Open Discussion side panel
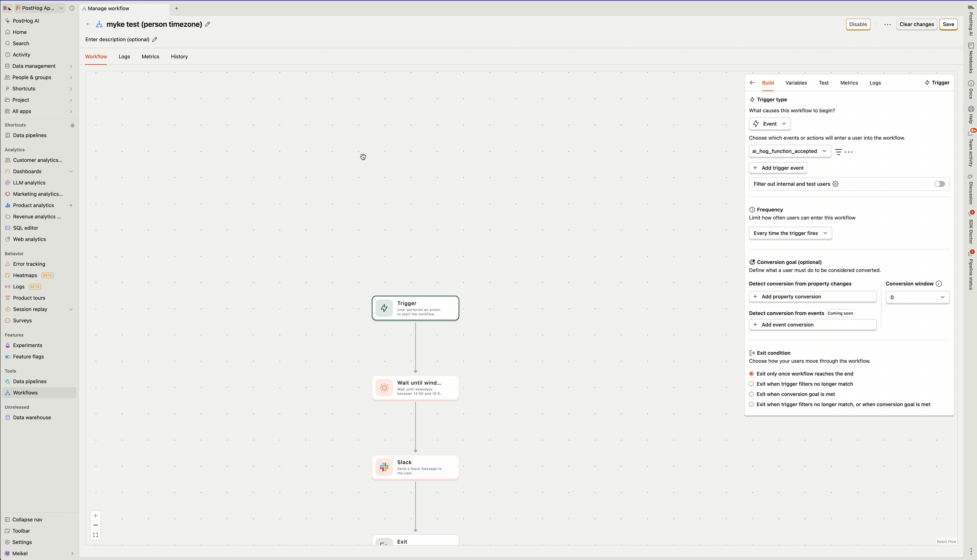The image size is (977, 560). pos(971,190)
